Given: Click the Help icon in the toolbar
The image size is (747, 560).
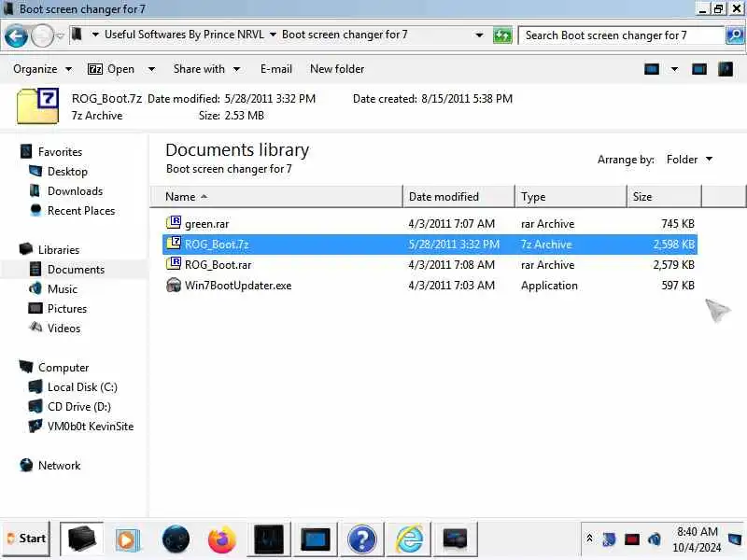Looking at the screenshot, I should [x=726, y=69].
